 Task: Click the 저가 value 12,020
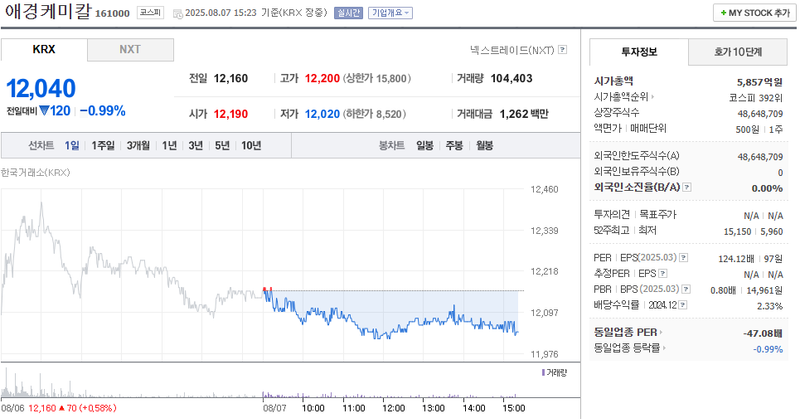point(322,114)
